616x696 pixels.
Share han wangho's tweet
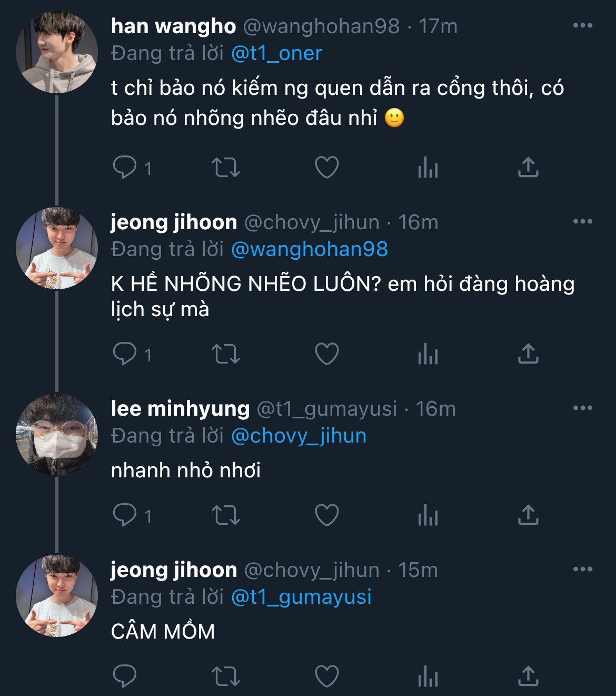528,168
